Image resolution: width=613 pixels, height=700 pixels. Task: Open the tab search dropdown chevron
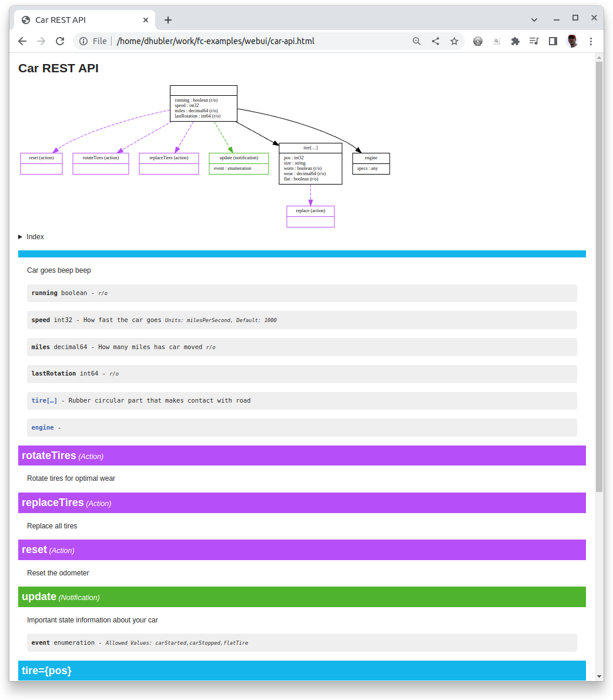pyautogui.click(x=534, y=19)
